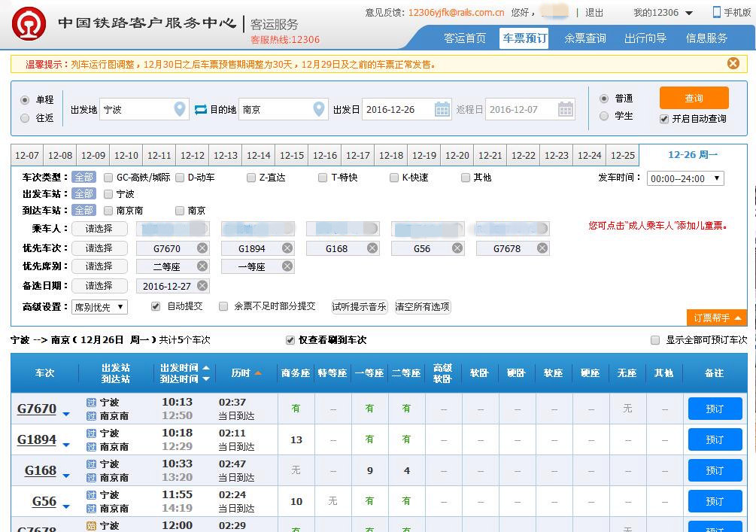The image size is (756, 532).
Task: Click the orange 查询 search button
Action: pos(694,98)
